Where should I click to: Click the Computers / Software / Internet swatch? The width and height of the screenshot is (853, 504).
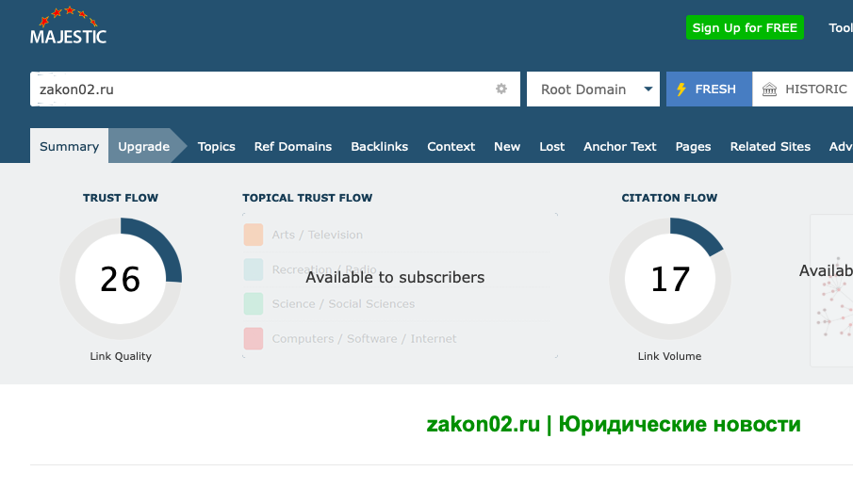coord(254,338)
